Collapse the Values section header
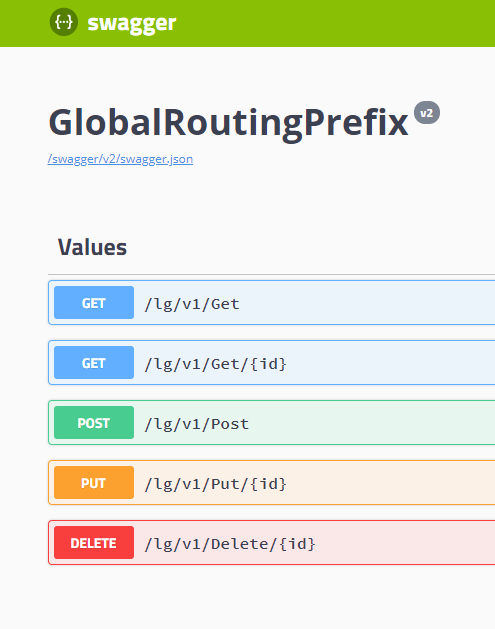 point(272,247)
